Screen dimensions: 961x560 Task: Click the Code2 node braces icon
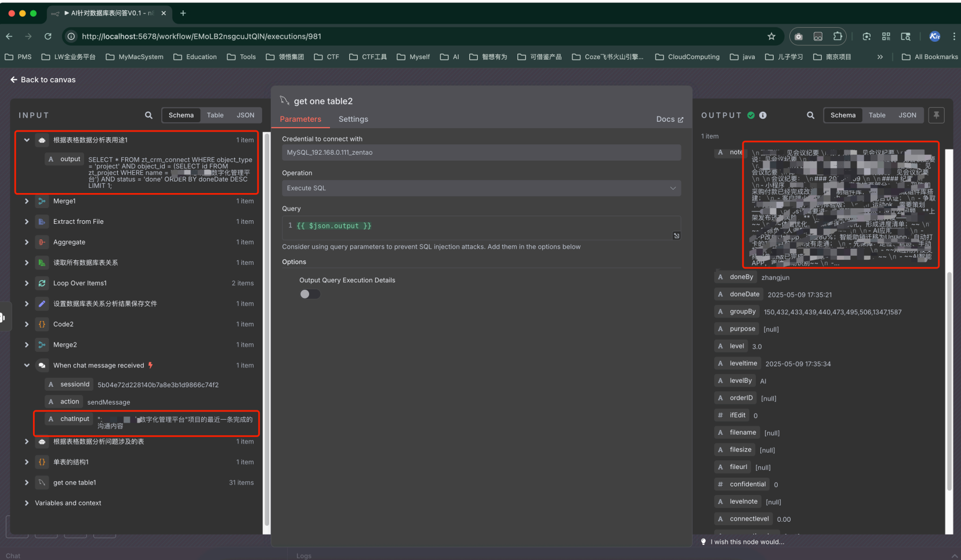[x=42, y=324]
